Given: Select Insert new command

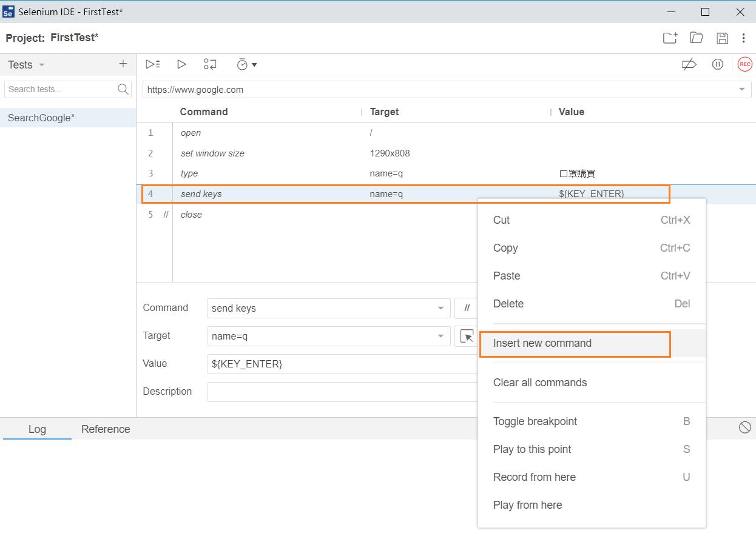Looking at the screenshot, I should pos(592,343).
